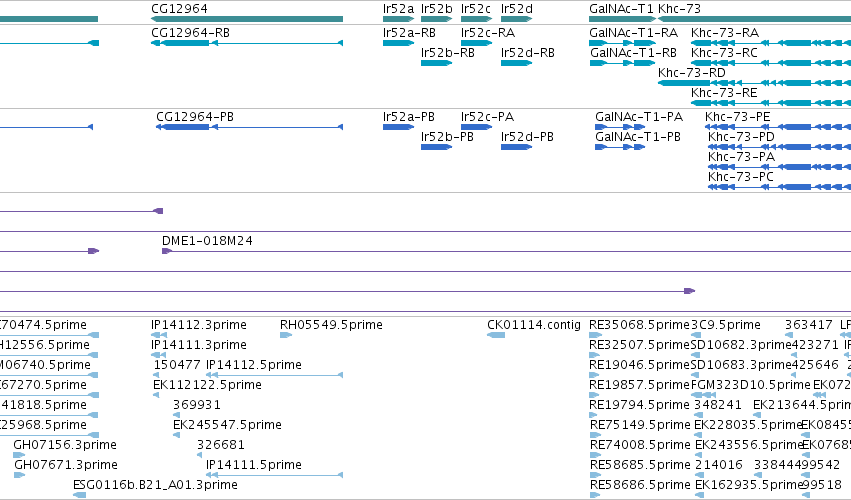Image resolution: width=851 pixels, height=500 pixels.
Task: Click protein Khc-73-PC
Action: 741,177
